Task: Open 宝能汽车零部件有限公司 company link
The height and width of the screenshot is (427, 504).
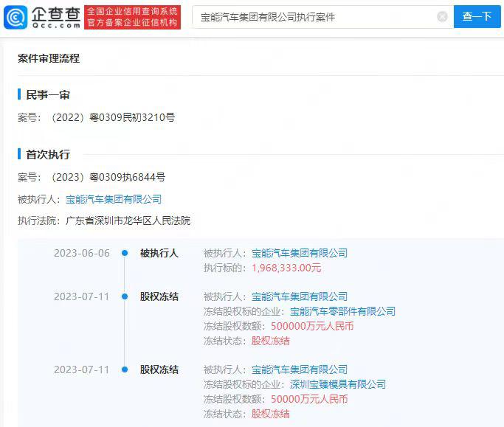Action: pos(342,311)
